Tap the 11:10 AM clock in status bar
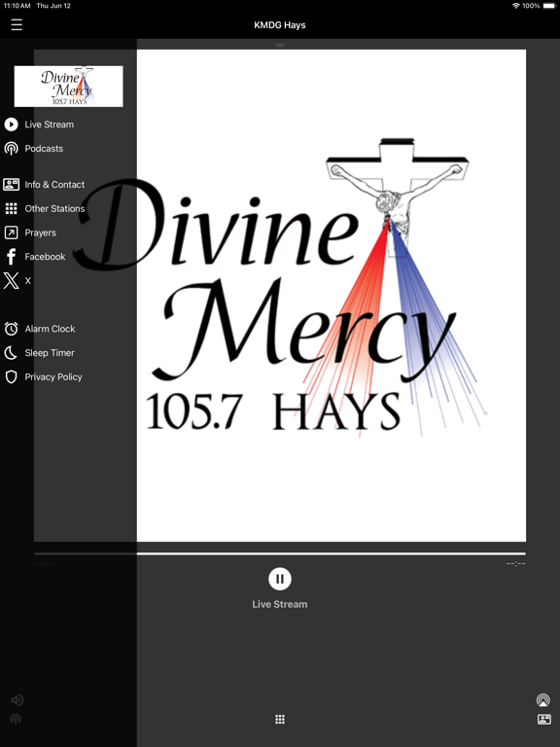This screenshot has height=747, width=560. tap(17, 6)
